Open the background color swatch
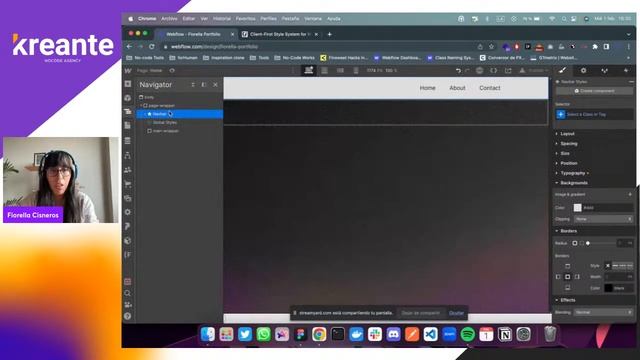The width and height of the screenshot is (640, 360). [577, 208]
